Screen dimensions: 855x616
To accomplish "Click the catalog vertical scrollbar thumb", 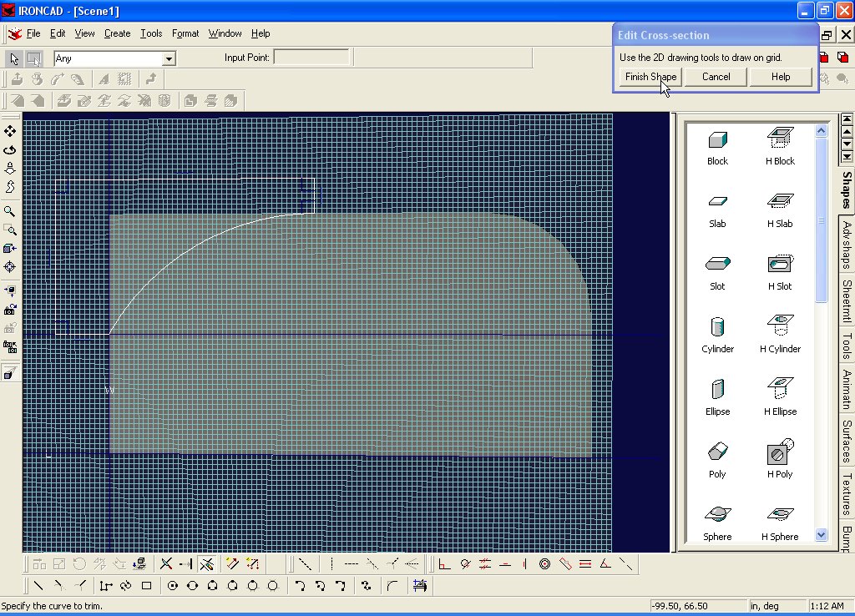I will click(x=822, y=220).
